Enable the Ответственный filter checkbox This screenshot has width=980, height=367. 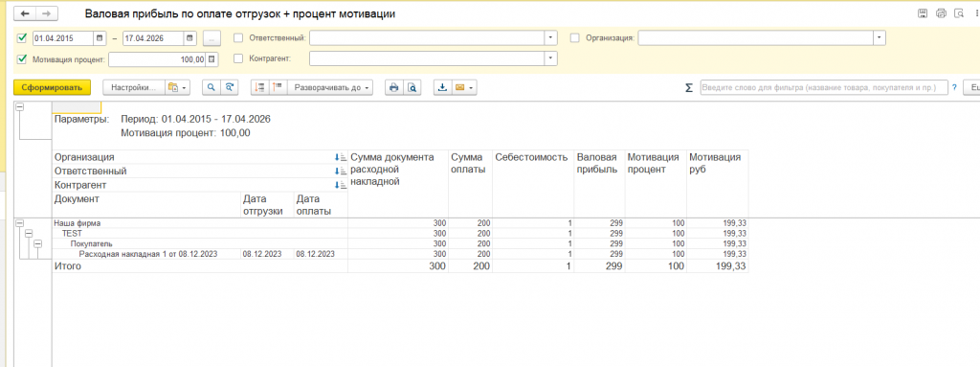238,38
